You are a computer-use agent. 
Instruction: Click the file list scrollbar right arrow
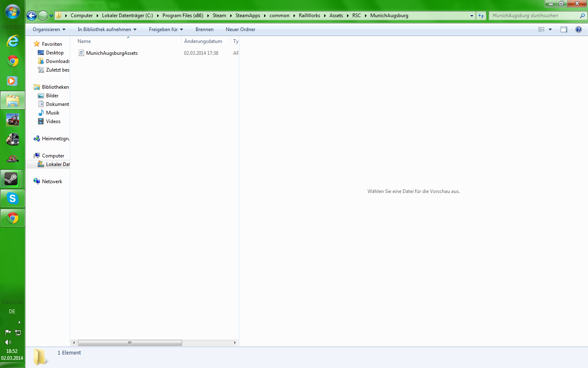[235, 343]
